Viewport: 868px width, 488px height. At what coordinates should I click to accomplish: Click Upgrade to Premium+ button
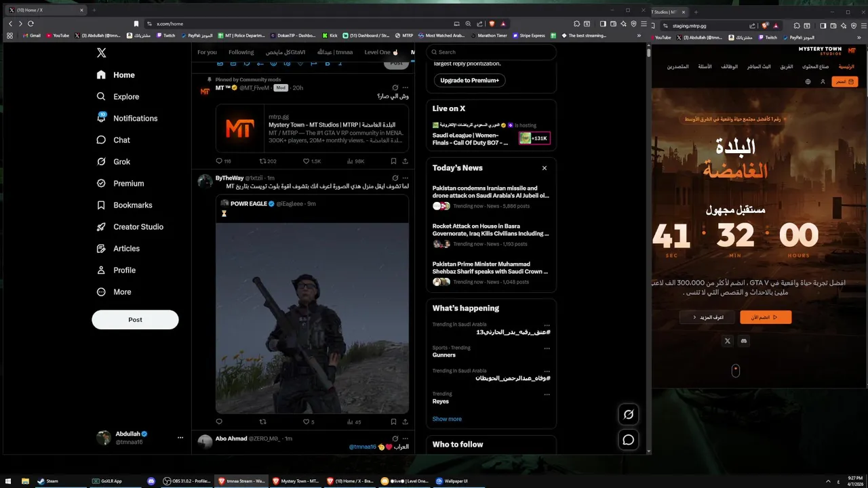click(469, 81)
